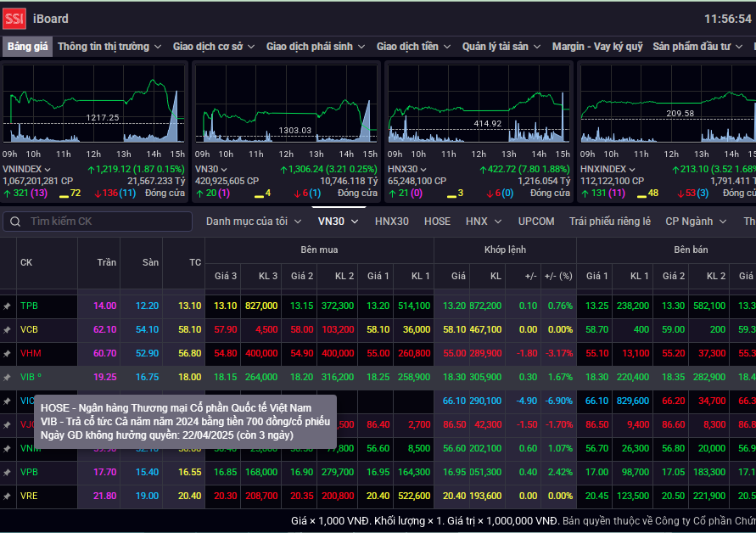Image resolution: width=756 pixels, height=533 pixels.
Task: Click the 11:56:54 clock display
Action: coord(727,19)
